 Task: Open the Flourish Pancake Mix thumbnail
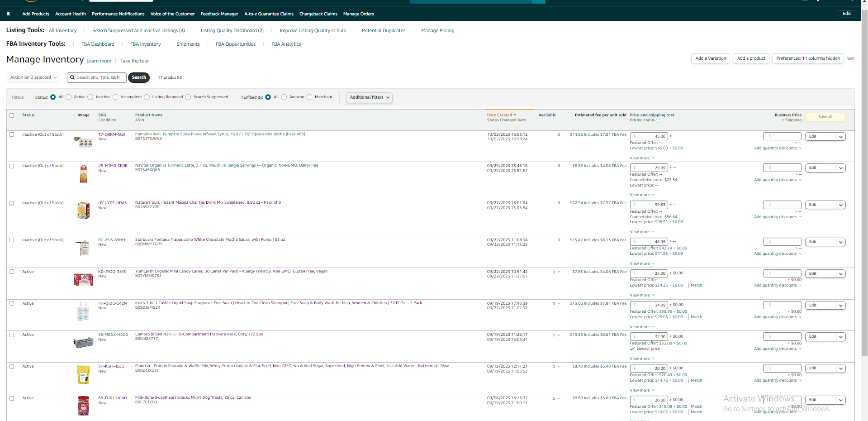tap(83, 374)
